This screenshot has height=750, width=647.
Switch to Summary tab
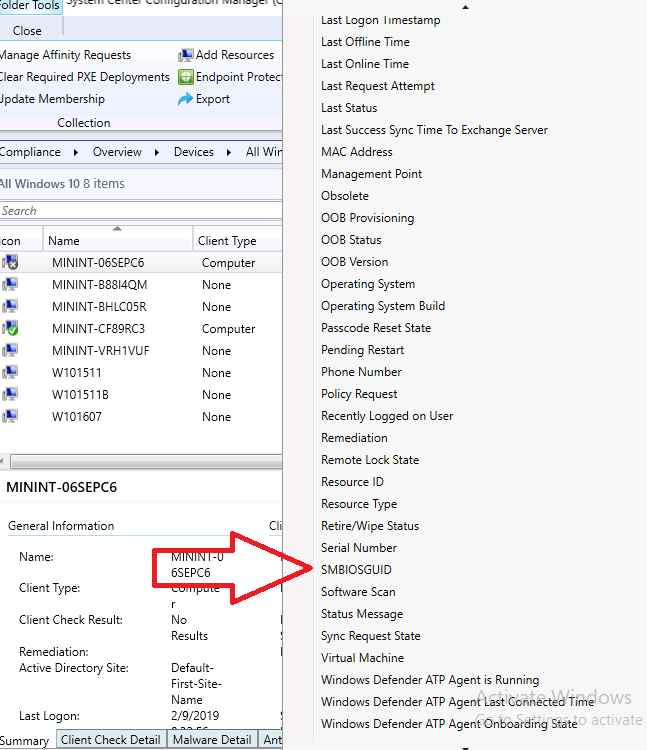25,741
